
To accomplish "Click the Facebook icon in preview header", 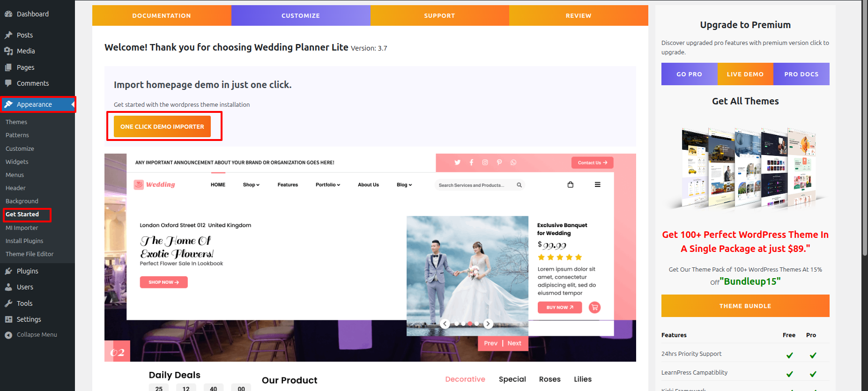I will coord(471,162).
